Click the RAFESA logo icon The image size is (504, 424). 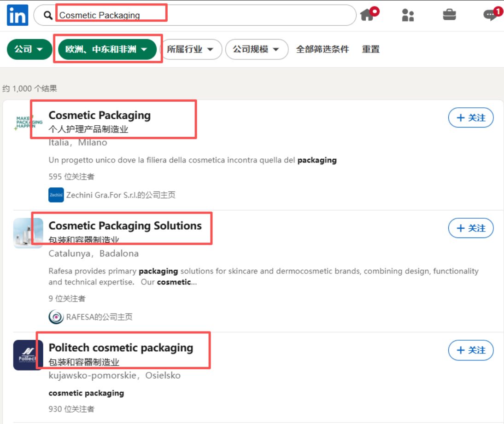coord(56,317)
